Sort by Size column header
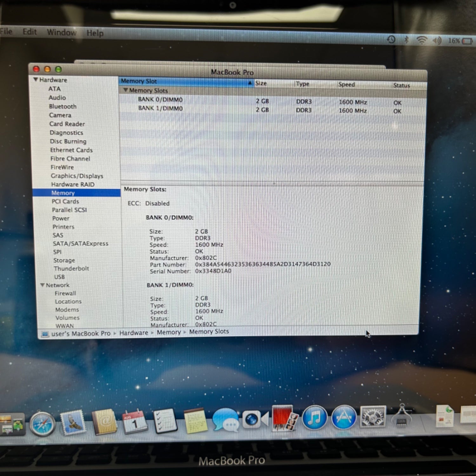476x476 pixels. (x=274, y=83)
